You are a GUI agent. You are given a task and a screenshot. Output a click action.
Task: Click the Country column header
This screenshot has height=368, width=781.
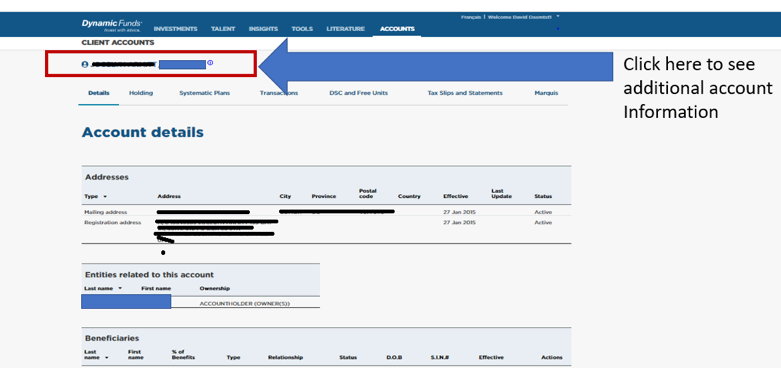409,197
